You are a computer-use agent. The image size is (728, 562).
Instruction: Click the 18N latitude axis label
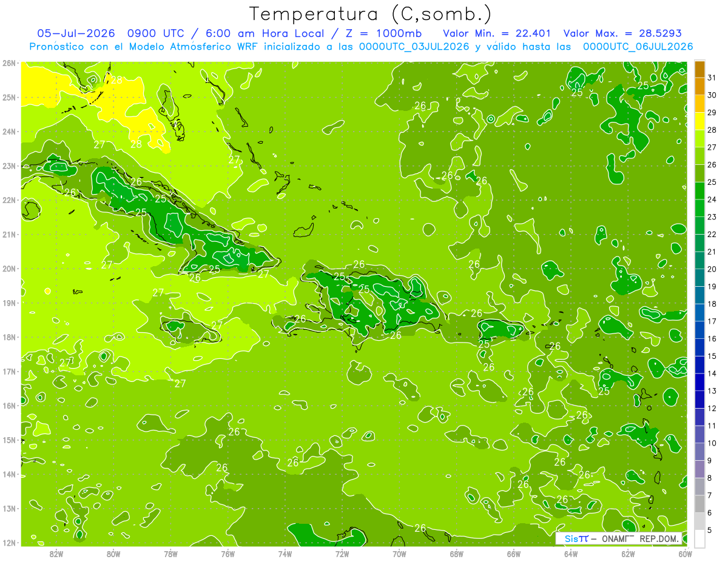point(8,337)
